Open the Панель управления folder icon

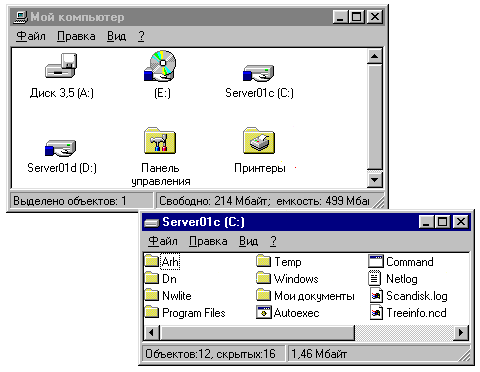(x=160, y=140)
